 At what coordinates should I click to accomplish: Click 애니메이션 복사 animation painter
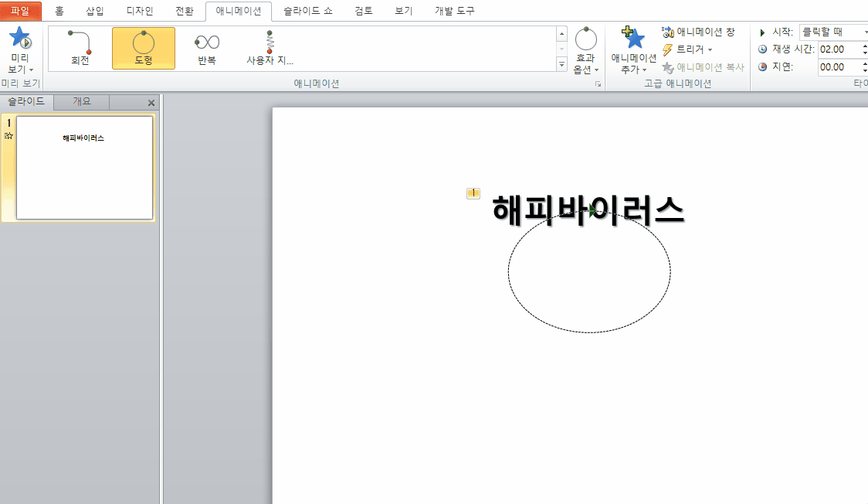point(703,67)
